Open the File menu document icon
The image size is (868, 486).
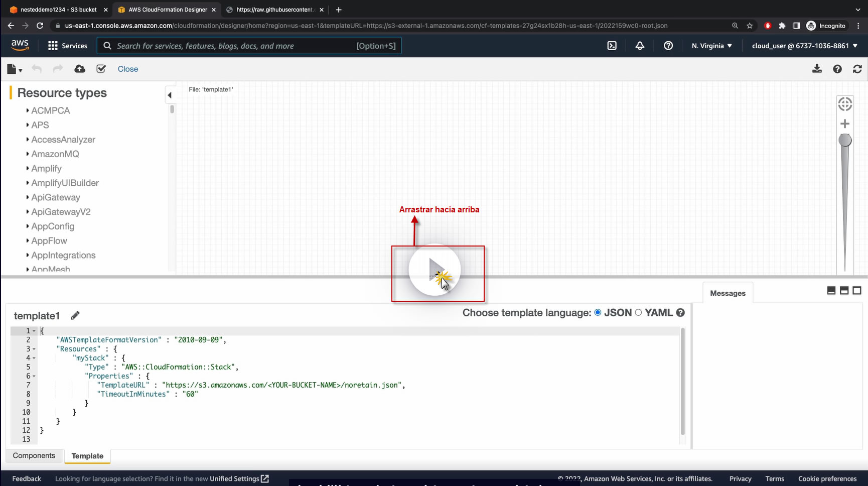(14, 69)
